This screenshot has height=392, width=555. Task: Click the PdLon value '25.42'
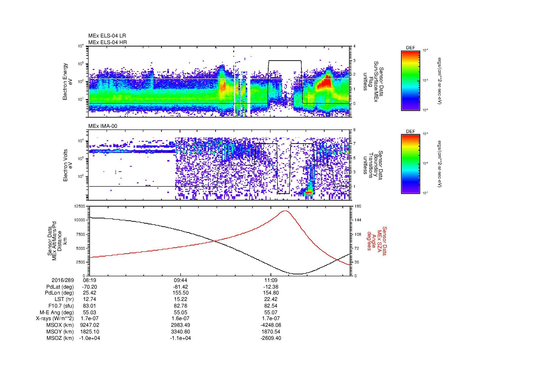tap(89, 293)
